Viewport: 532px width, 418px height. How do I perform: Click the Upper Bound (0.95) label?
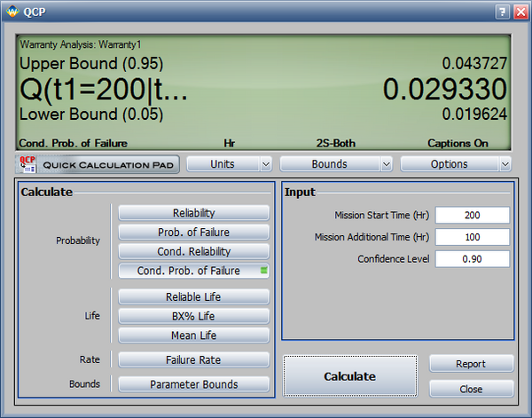click(x=91, y=64)
